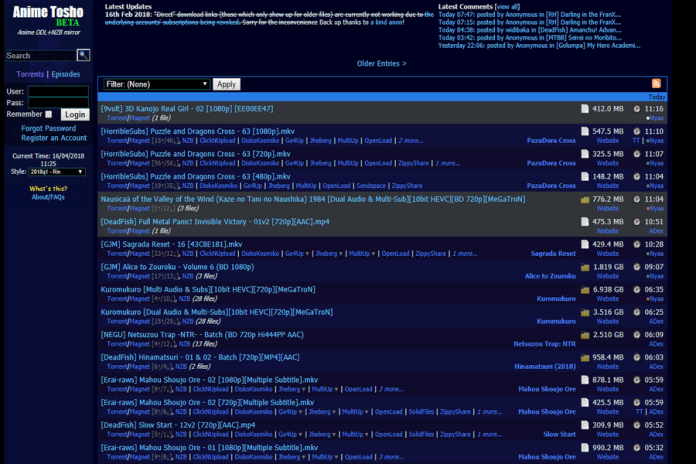696x464 pixels.
Task: Apply the selected filter
Action: point(226,84)
